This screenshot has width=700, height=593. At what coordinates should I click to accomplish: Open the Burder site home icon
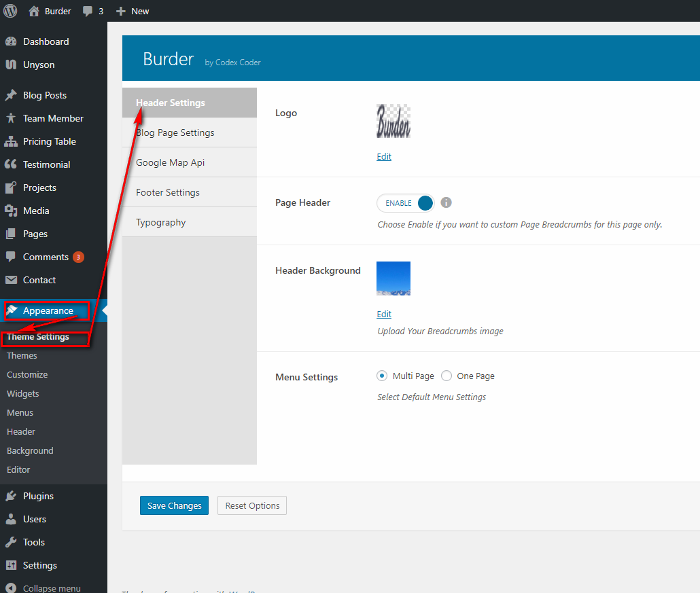click(x=34, y=11)
